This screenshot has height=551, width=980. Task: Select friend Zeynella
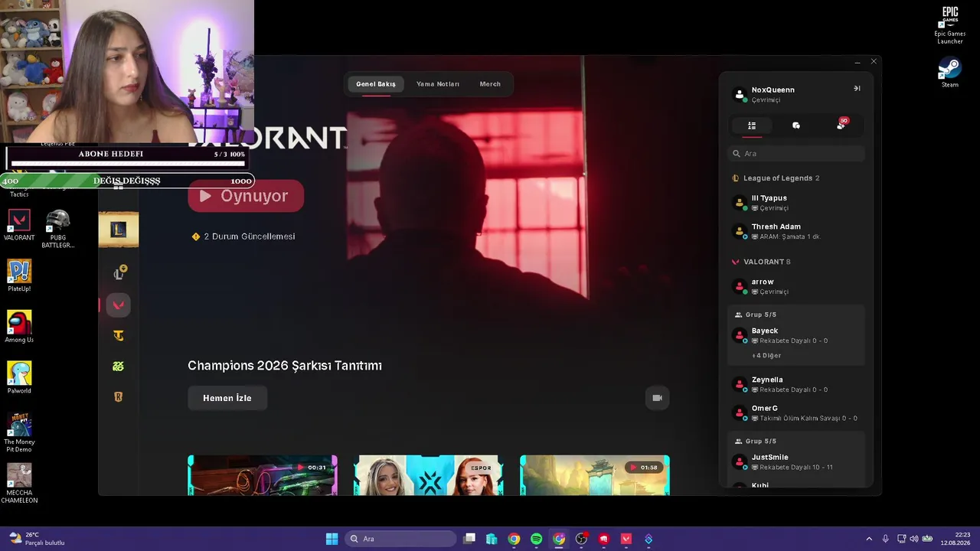pos(796,384)
